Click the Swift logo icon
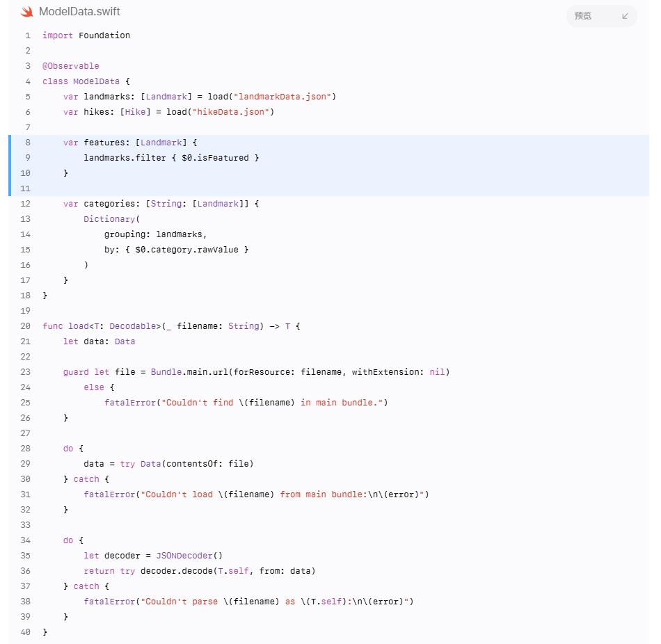The image size is (661, 644). point(26,12)
